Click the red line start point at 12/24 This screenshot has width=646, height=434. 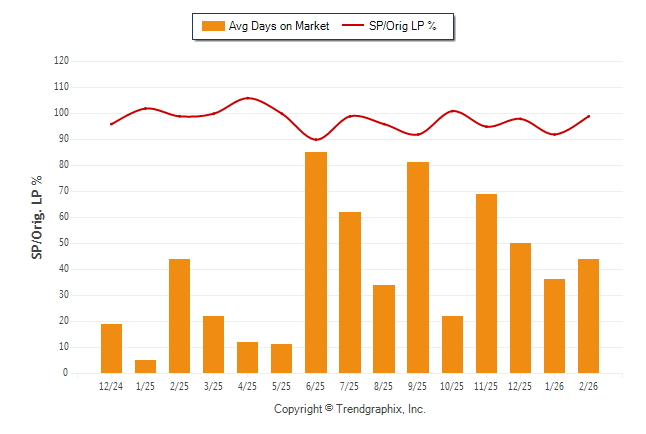(x=111, y=124)
